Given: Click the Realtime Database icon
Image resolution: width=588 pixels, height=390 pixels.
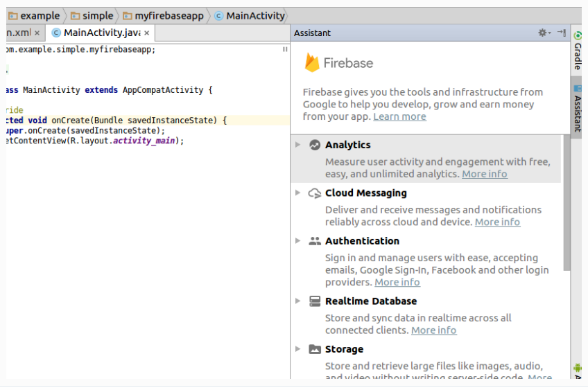Looking at the screenshot, I should (x=315, y=301).
